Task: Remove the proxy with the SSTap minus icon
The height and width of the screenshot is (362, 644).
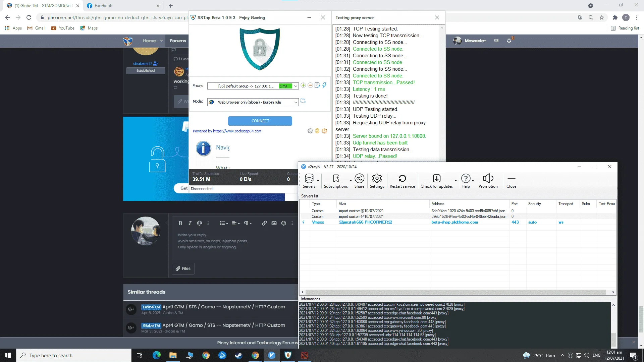Action: (310, 85)
